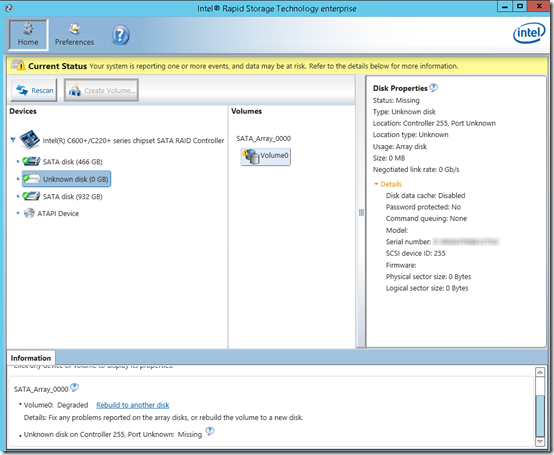
Task: Select the SATA RAID Controller chip icon
Action: (29, 139)
